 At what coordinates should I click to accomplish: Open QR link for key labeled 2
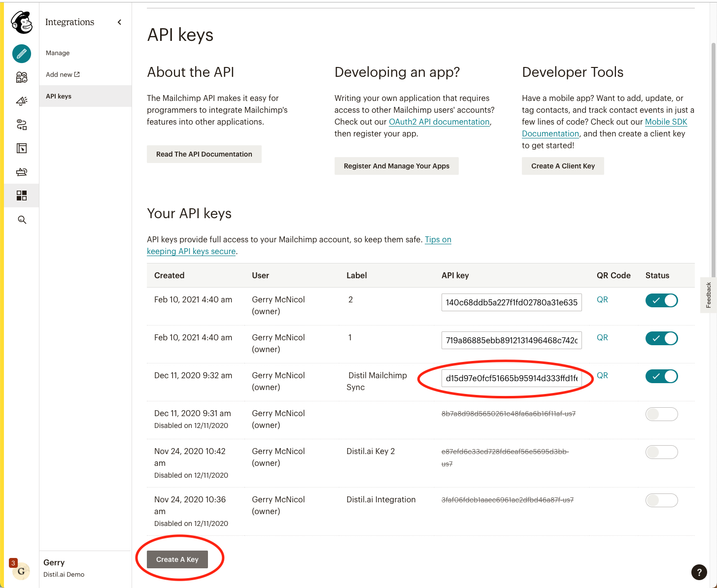point(602,299)
